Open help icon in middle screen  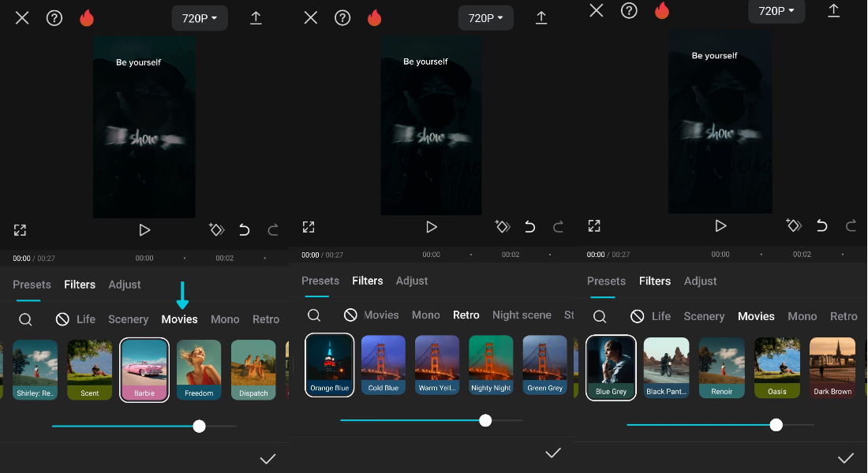click(x=342, y=18)
